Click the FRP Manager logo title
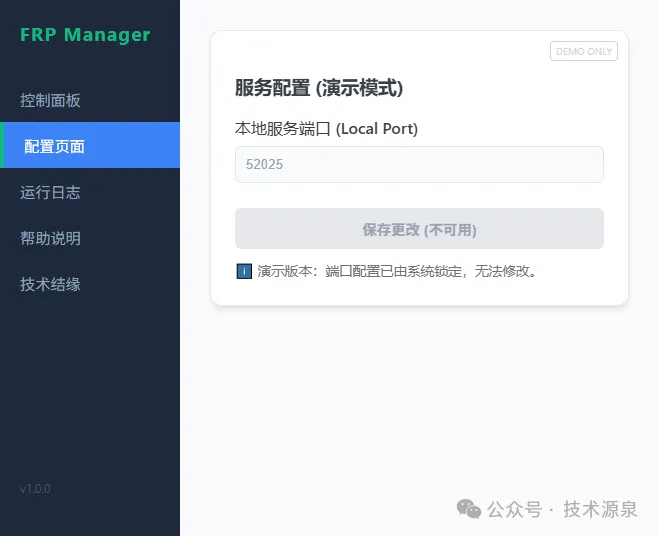 coord(85,35)
